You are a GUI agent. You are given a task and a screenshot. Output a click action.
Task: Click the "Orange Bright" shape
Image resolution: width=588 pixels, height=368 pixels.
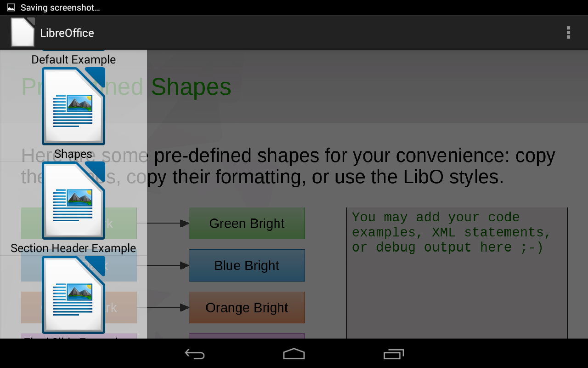coord(247,308)
